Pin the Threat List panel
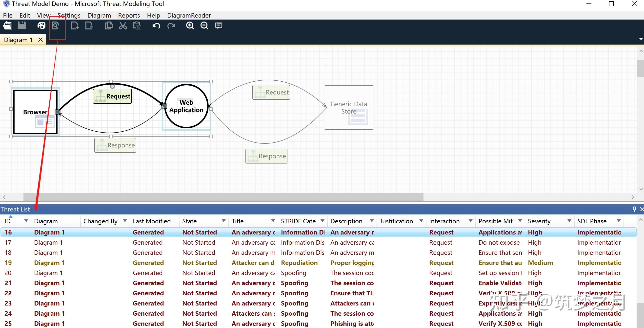The width and height of the screenshot is (644, 328). [x=634, y=209]
